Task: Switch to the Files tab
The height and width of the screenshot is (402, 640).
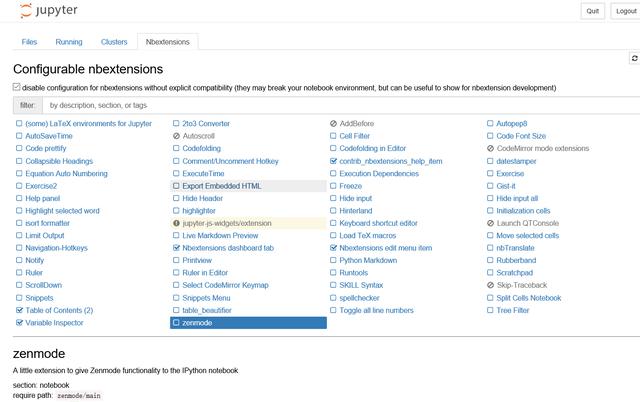Action: pos(29,42)
